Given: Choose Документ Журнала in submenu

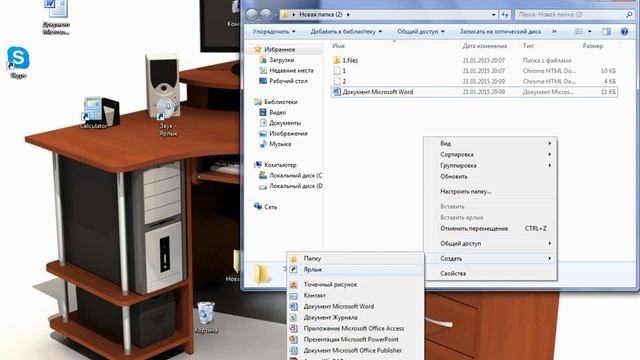Looking at the screenshot, I should (355, 317).
